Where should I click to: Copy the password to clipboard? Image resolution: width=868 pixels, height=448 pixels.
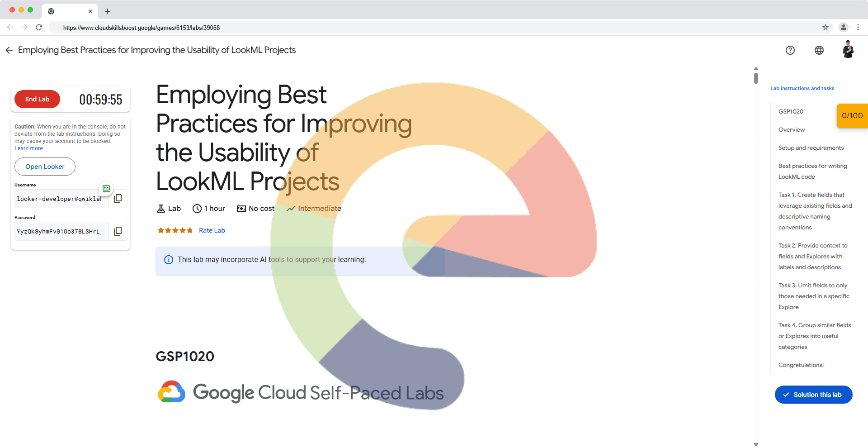click(118, 231)
